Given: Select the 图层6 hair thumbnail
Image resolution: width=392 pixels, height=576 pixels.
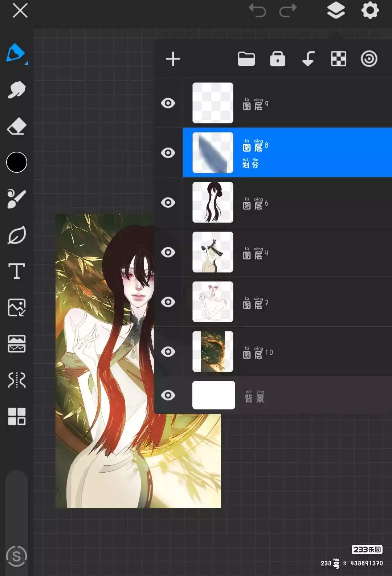Looking at the screenshot, I should pyautogui.click(x=213, y=202).
